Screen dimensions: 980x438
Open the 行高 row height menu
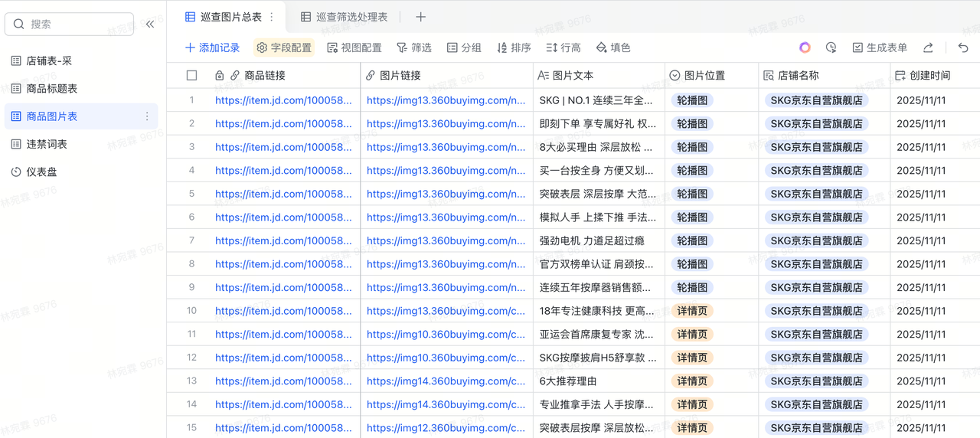(x=563, y=47)
